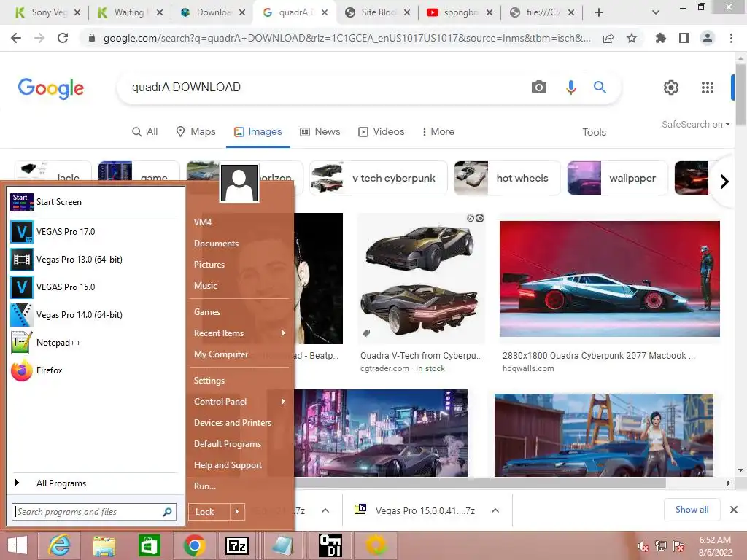Open My Computer in Start menu

coord(221,354)
